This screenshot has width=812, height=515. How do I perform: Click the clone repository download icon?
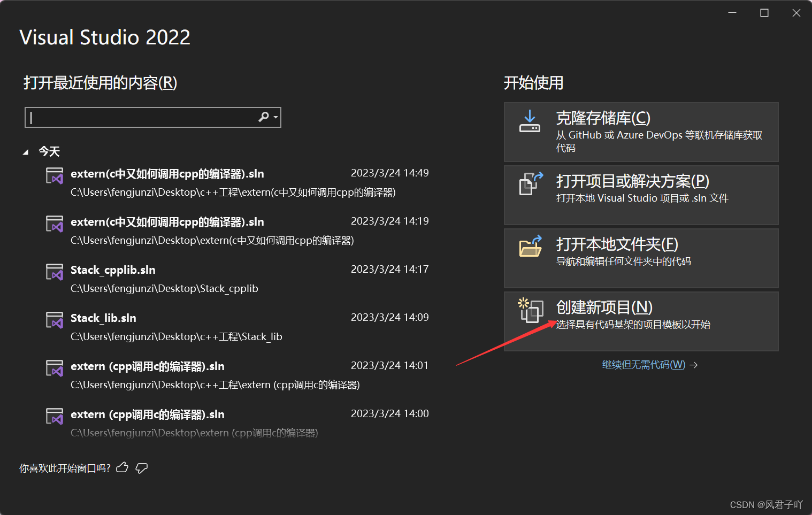[x=530, y=121]
